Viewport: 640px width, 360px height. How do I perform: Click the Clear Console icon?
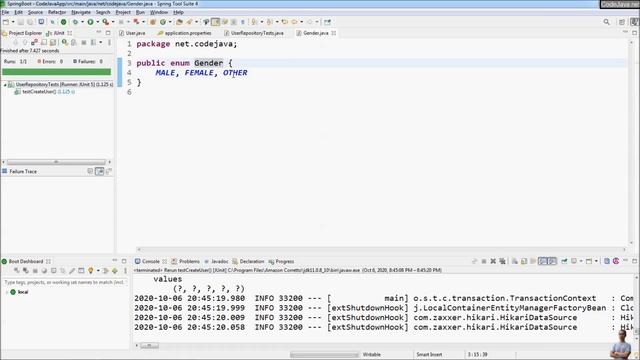click(x=515, y=261)
